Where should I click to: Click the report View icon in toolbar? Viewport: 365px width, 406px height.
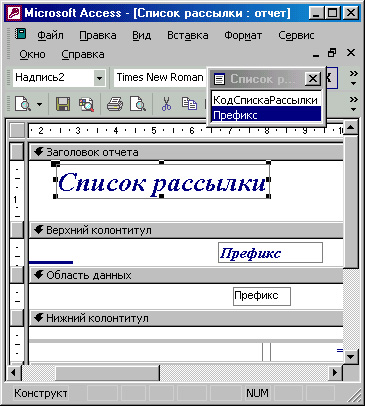point(23,104)
